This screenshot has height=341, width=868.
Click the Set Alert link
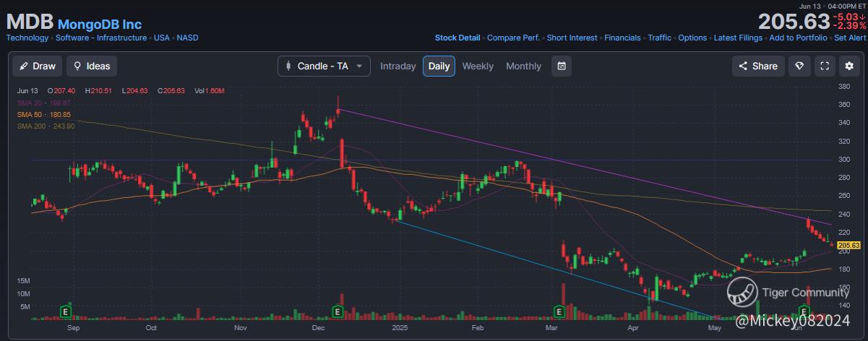tap(850, 38)
